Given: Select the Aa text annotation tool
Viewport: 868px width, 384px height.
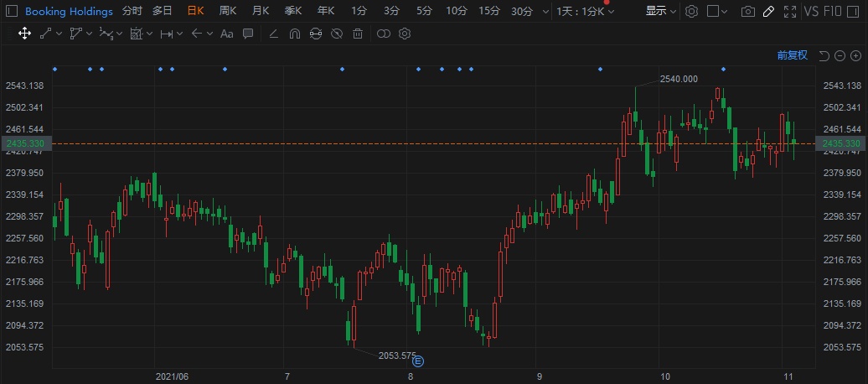Looking at the screenshot, I should click(x=226, y=34).
